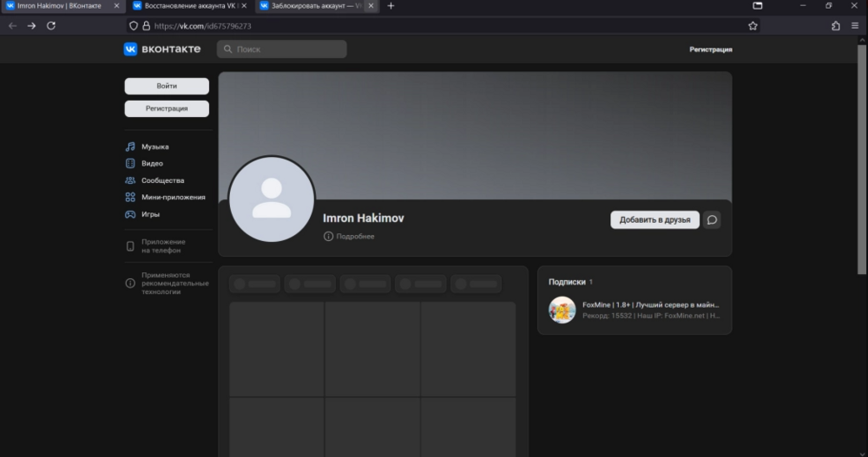Click the Imron Hakimov profile name
Screen dimensions: 868x457
pos(364,218)
